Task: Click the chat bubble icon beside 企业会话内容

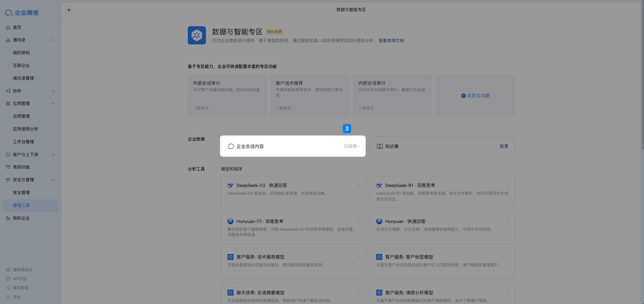Action: (231, 146)
